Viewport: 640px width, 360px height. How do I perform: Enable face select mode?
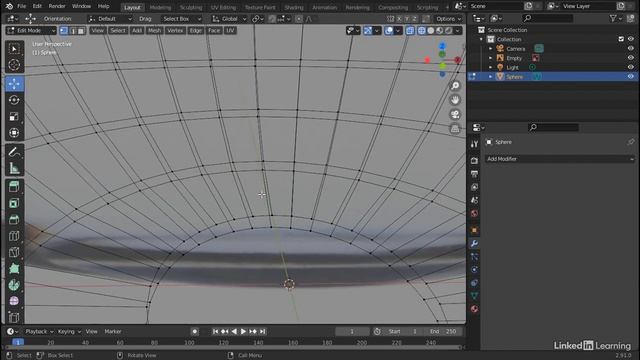[81, 31]
